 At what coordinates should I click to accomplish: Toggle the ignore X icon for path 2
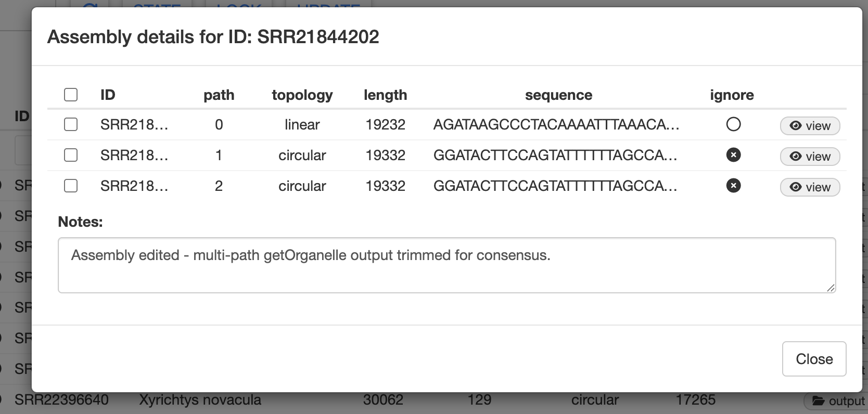[733, 186]
